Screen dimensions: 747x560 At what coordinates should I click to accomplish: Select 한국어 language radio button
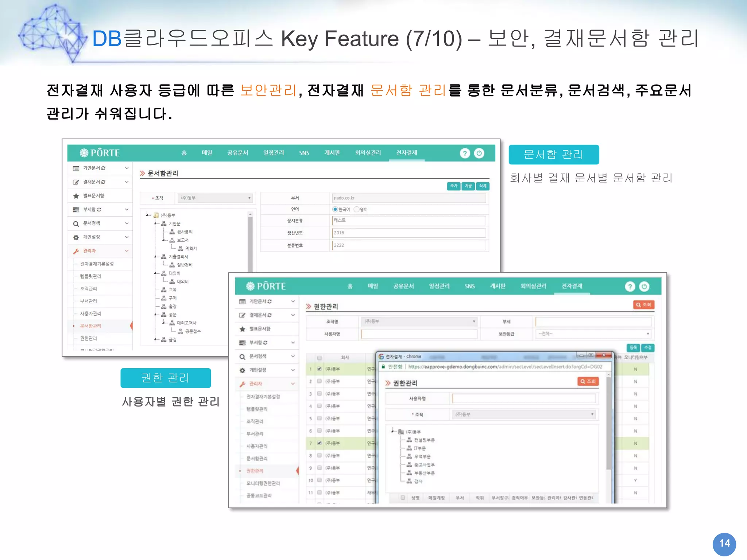(335, 209)
